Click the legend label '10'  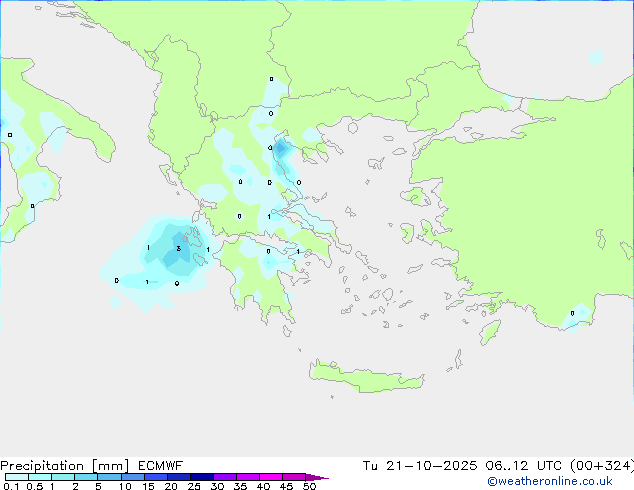tap(125, 486)
